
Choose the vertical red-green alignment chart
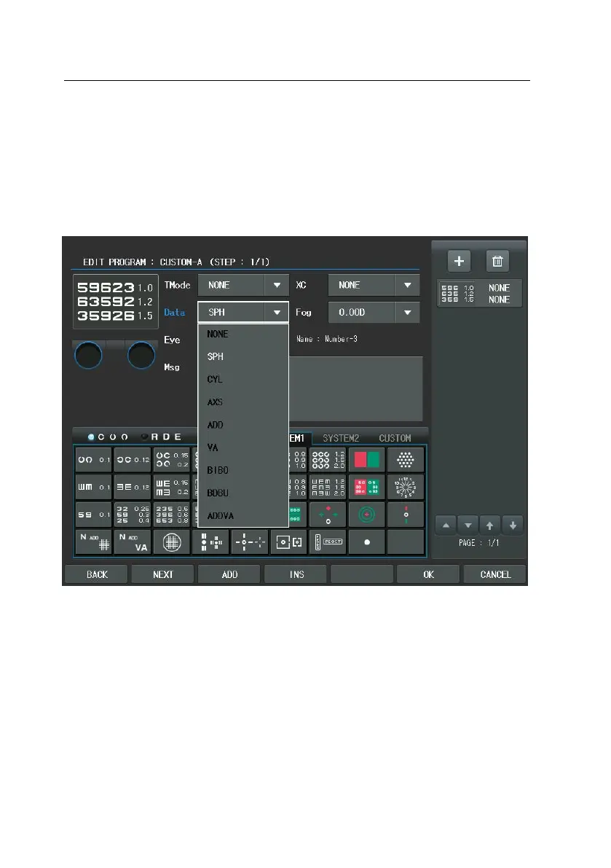[x=406, y=515]
